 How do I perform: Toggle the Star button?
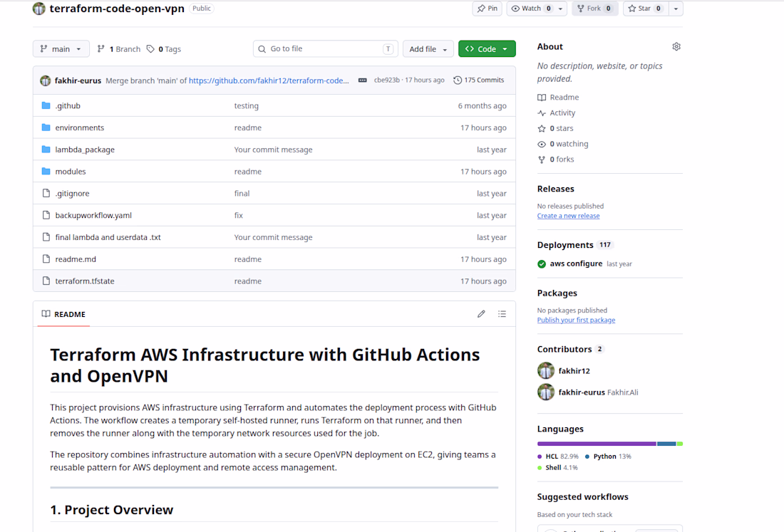tap(645, 9)
